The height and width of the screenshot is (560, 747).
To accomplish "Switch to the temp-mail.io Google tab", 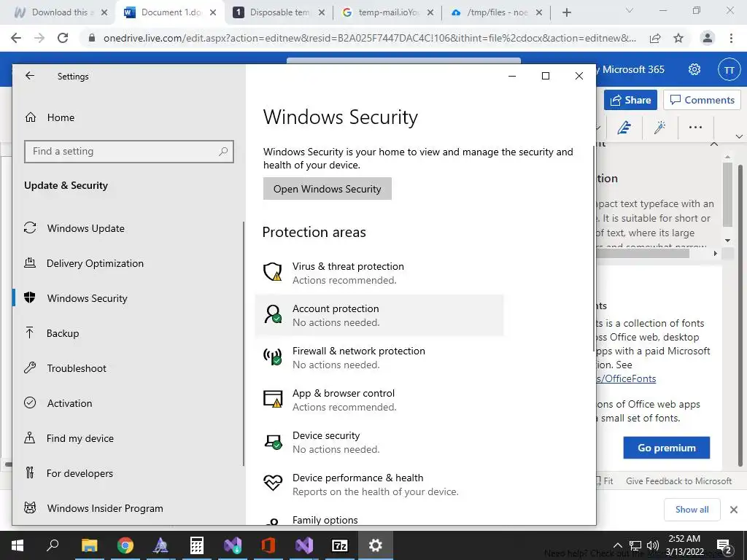I will pos(388,12).
